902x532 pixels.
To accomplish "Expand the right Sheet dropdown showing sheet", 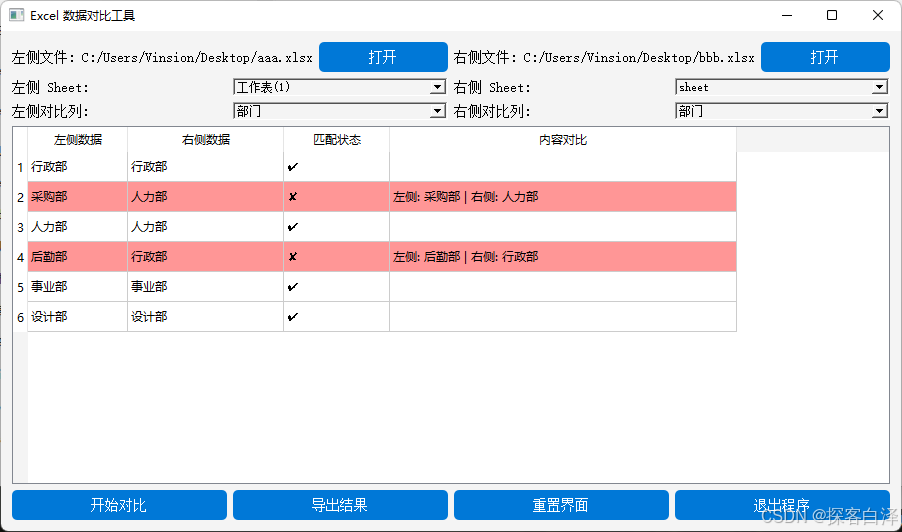I will 781,87.
